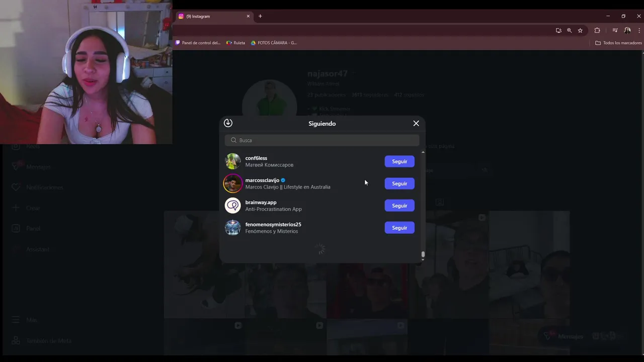Image resolution: width=644 pixels, height=362 pixels.
Task: Click the install app icon in address bar
Action: pyautogui.click(x=558, y=30)
